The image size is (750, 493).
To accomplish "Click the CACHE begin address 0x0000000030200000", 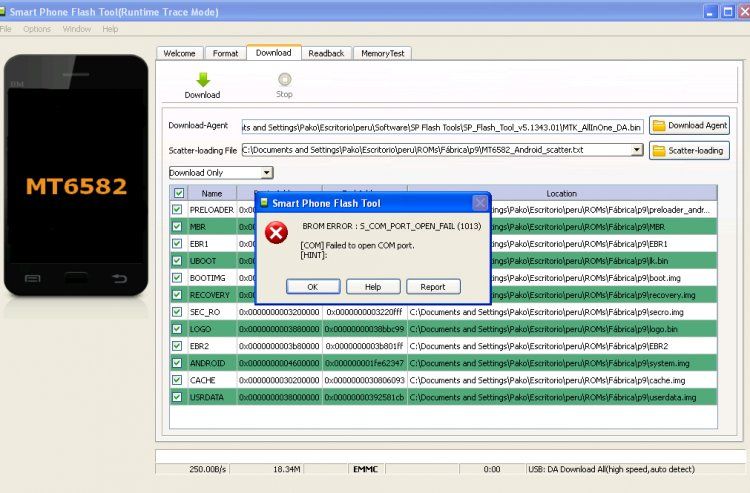I will point(279,380).
